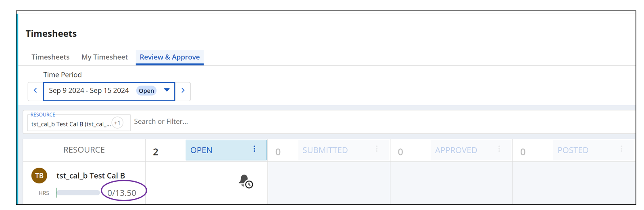Go to the previous time period
The image size is (644, 210).
[x=35, y=91]
